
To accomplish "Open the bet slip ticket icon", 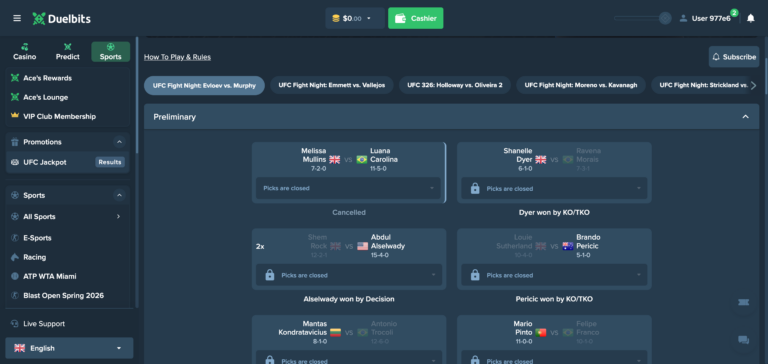I will (743, 303).
